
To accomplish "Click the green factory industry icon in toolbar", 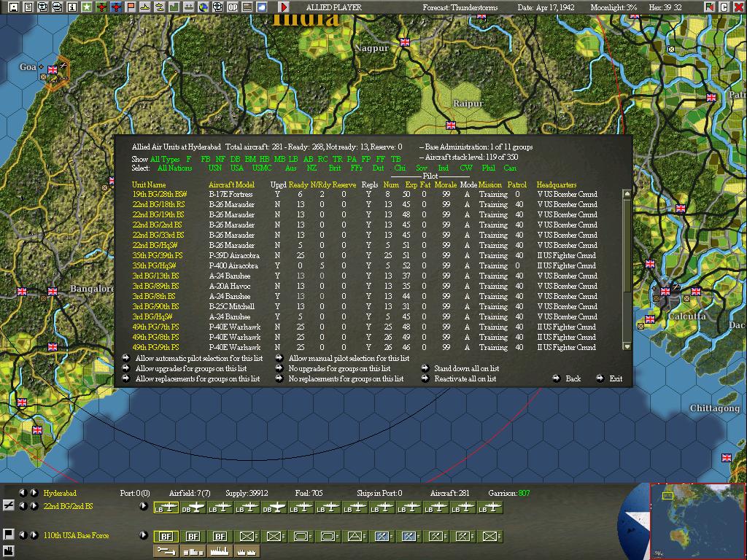I will (174, 7).
